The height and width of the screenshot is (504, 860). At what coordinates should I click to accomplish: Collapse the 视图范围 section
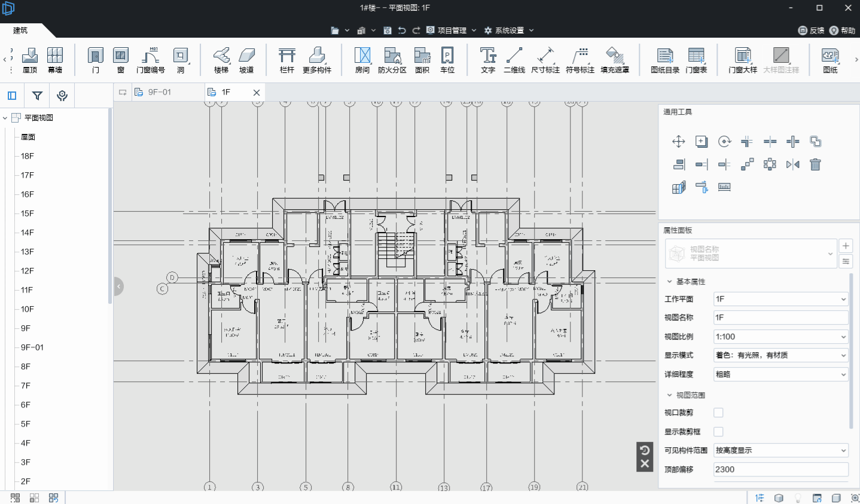669,395
